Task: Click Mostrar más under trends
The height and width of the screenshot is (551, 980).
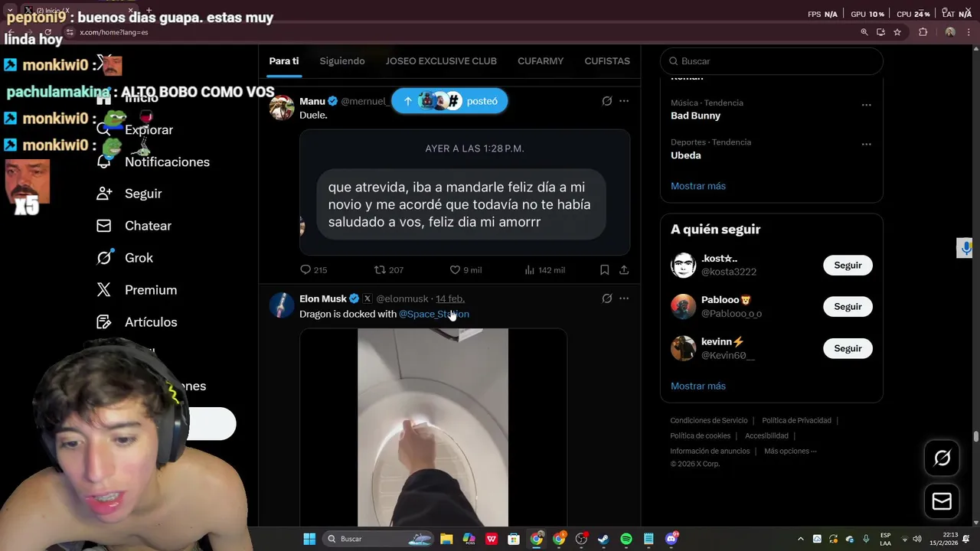Action: (698, 186)
